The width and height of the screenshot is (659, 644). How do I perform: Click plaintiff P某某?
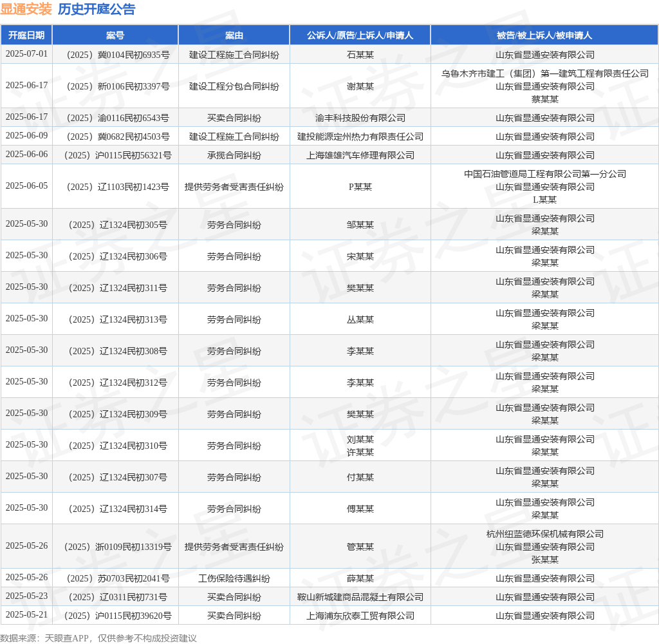pos(360,187)
